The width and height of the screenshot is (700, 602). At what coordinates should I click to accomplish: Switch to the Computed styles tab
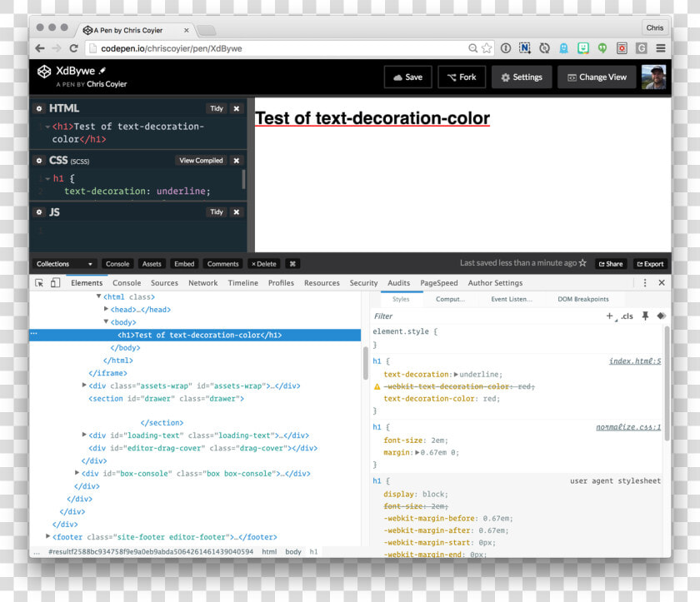point(450,299)
